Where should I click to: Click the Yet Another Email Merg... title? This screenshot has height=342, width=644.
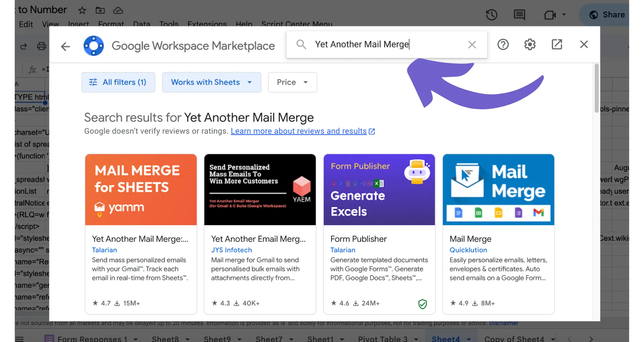coord(258,239)
